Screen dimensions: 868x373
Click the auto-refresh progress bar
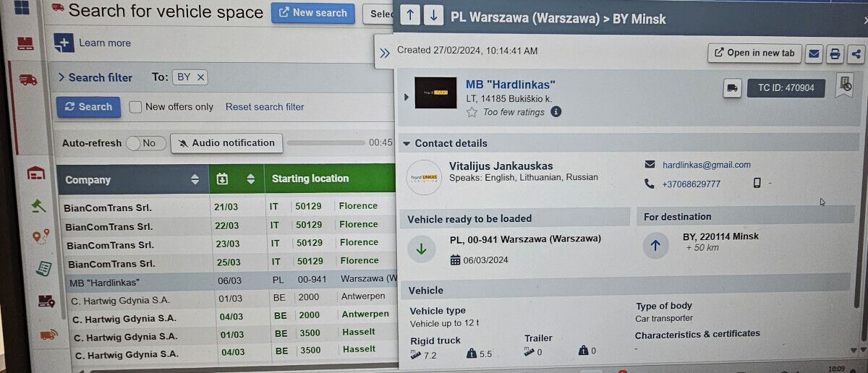pyautogui.click(x=325, y=143)
